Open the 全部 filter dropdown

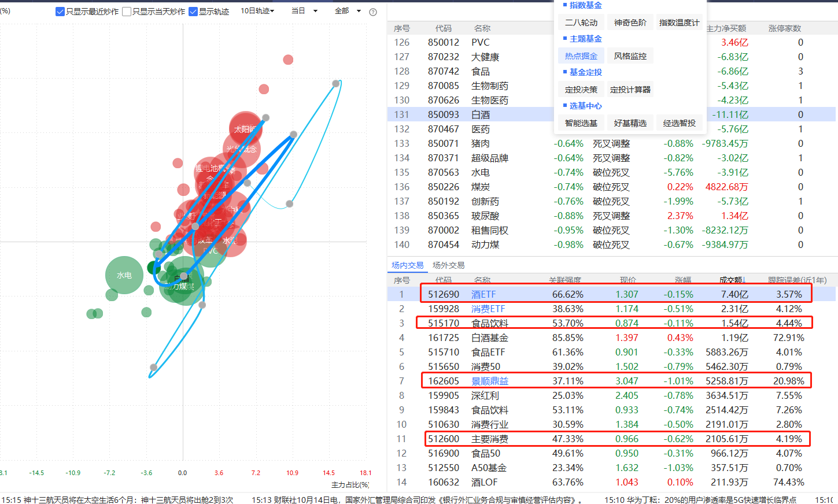coord(348,11)
